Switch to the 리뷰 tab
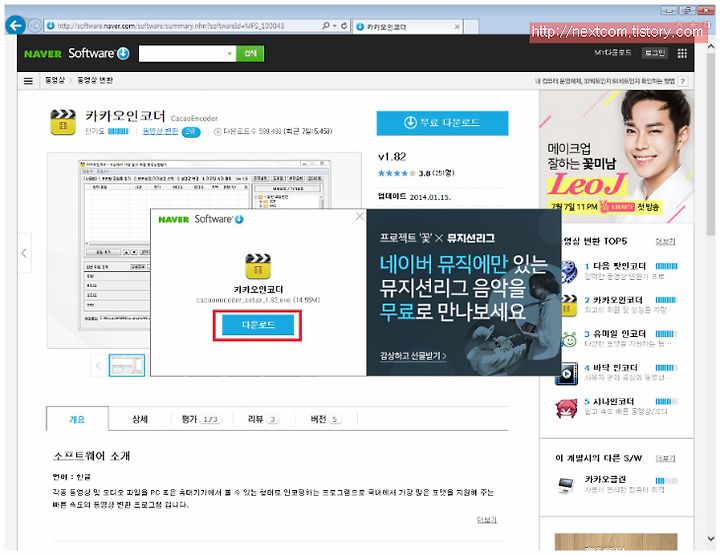Image resolution: width=720 pixels, height=555 pixels. [263, 419]
